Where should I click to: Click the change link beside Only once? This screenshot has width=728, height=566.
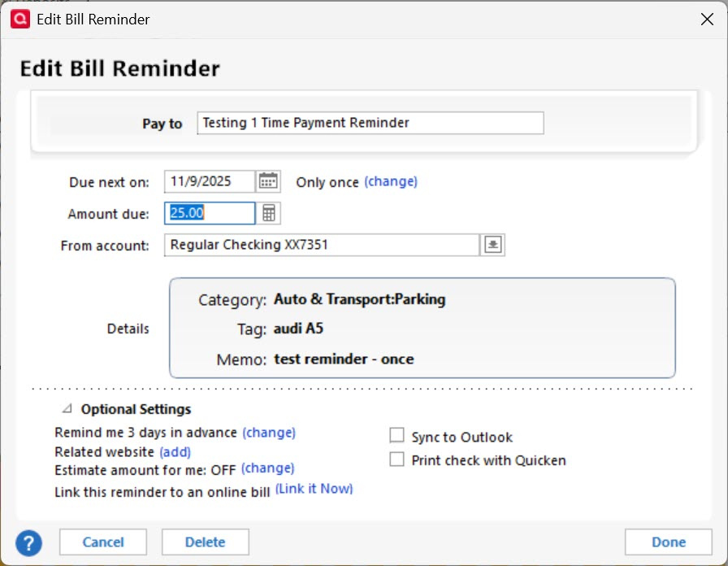pyautogui.click(x=391, y=181)
